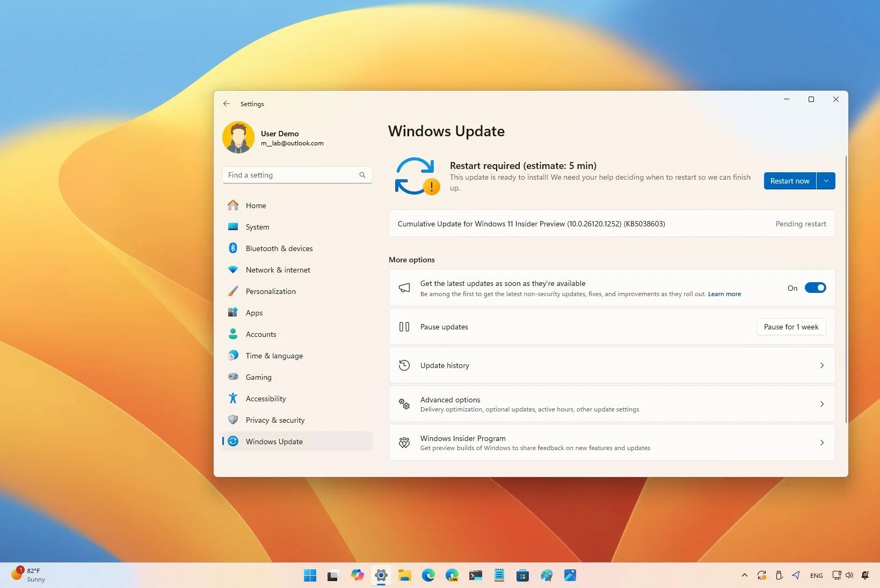Click the Find a setting search box
The width and height of the screenshot is (880, 588).
coord(297,175)
